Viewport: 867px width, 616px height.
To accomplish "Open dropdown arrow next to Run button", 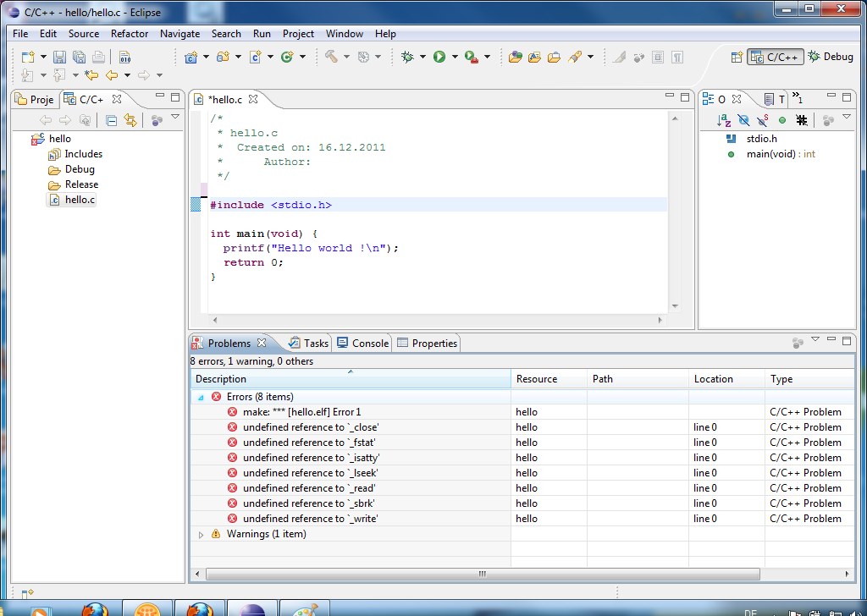I will [455, 58].
